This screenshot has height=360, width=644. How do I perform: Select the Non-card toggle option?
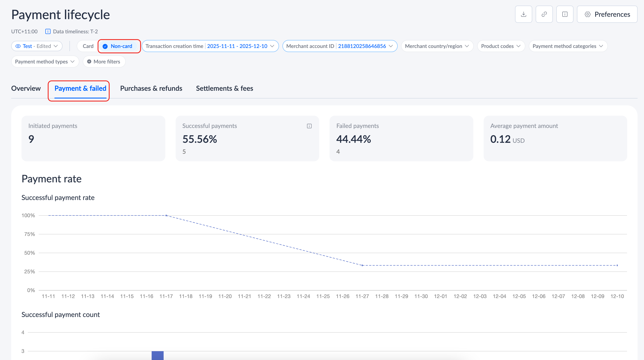[121, 46]
